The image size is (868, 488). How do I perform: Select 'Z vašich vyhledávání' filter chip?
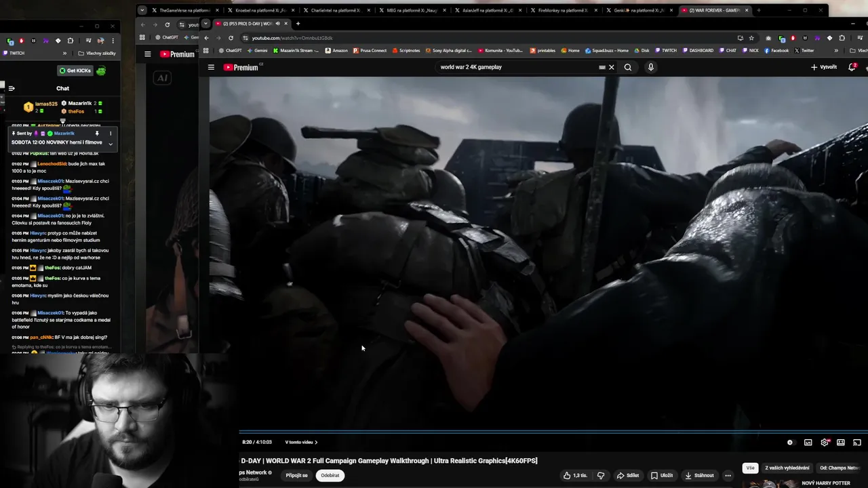(787, 468)
